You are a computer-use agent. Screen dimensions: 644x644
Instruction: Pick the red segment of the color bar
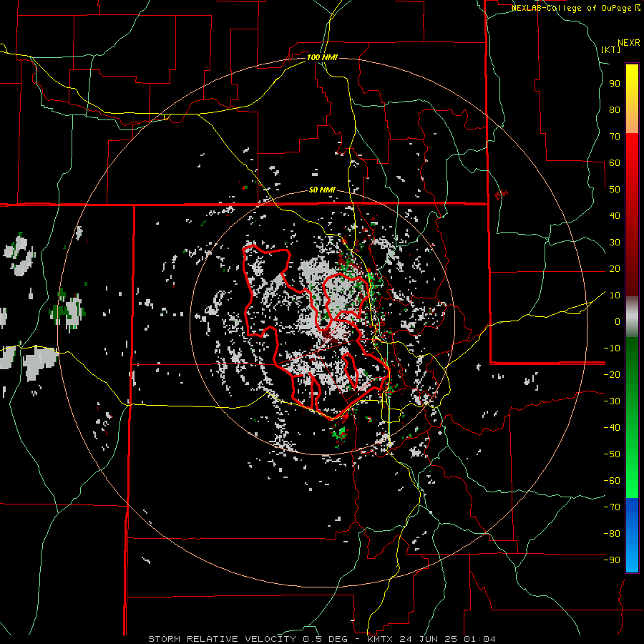[632, 213]
